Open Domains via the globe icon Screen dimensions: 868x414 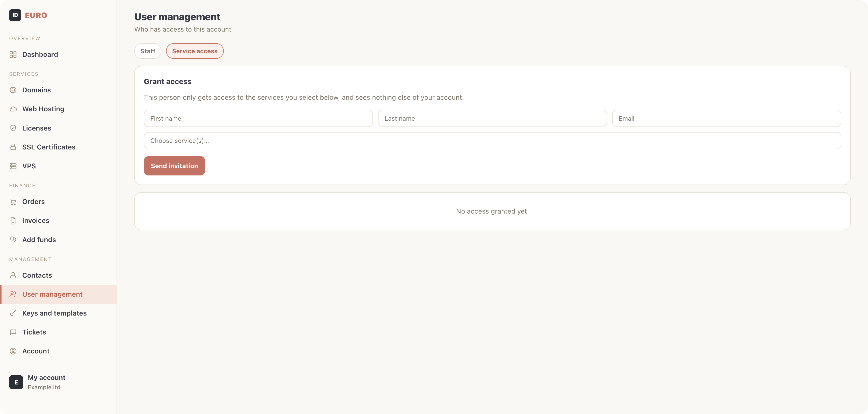coord(13,90)
